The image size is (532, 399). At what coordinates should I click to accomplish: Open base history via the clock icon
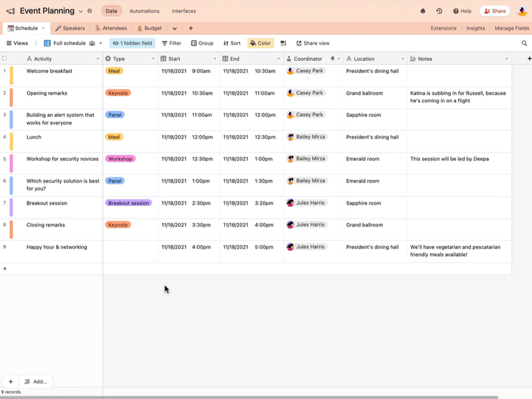(439, 11)
